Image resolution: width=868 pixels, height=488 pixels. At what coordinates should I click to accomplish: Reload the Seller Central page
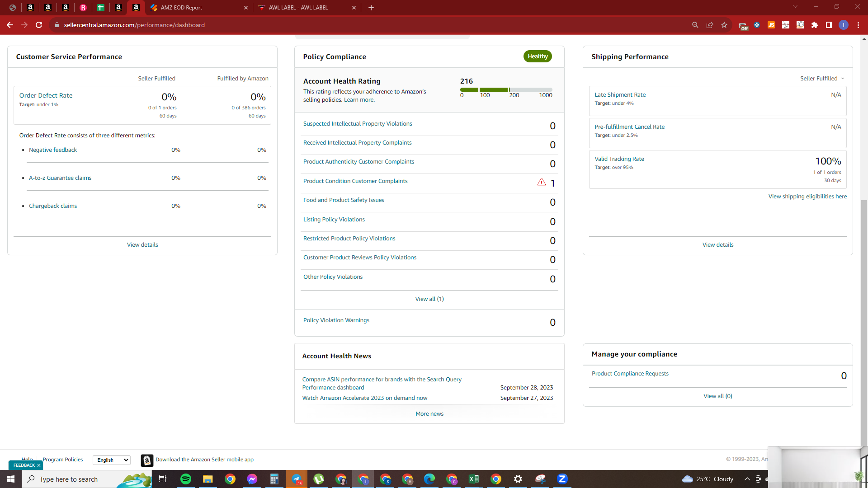click(39, 25)
